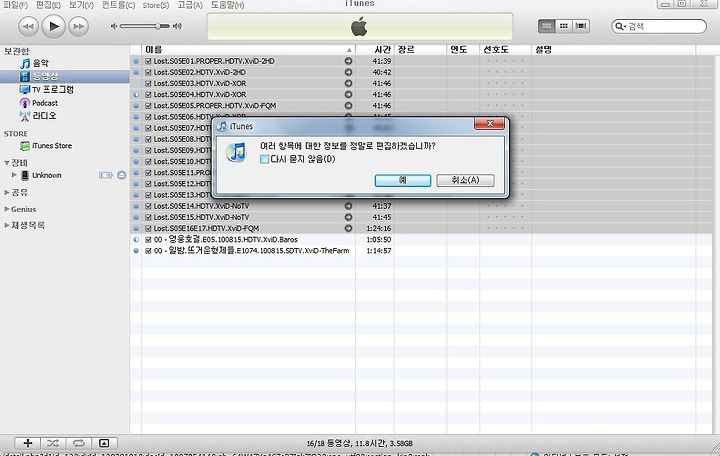
Task: Sort by the 장르 column header
Action: 420,50
